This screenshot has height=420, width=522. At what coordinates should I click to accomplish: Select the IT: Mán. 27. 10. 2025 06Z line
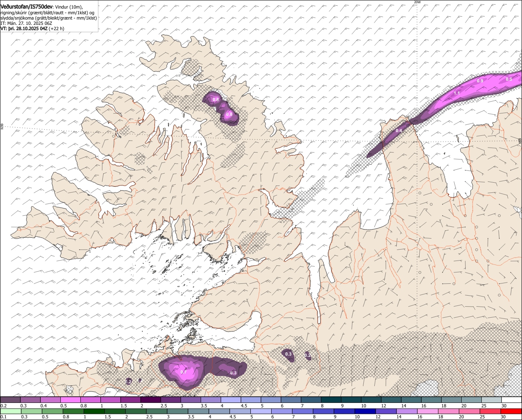26,23
